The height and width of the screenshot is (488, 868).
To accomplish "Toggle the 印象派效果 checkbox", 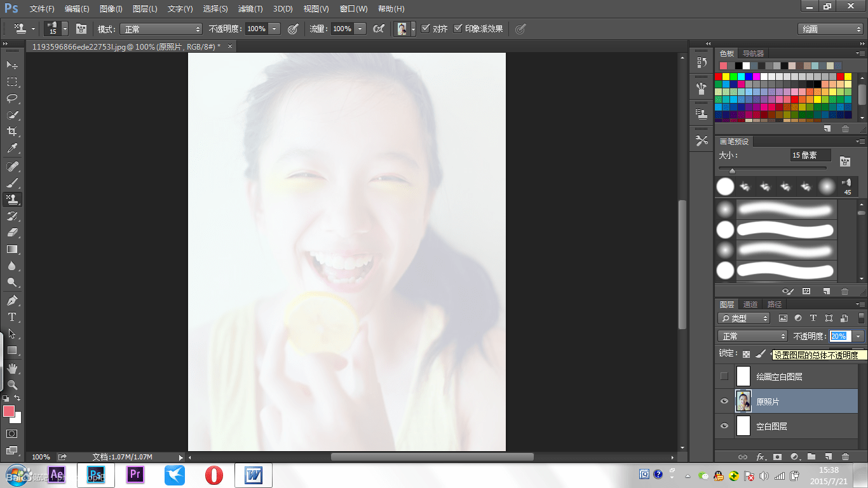I will click(x=458, y=29).
